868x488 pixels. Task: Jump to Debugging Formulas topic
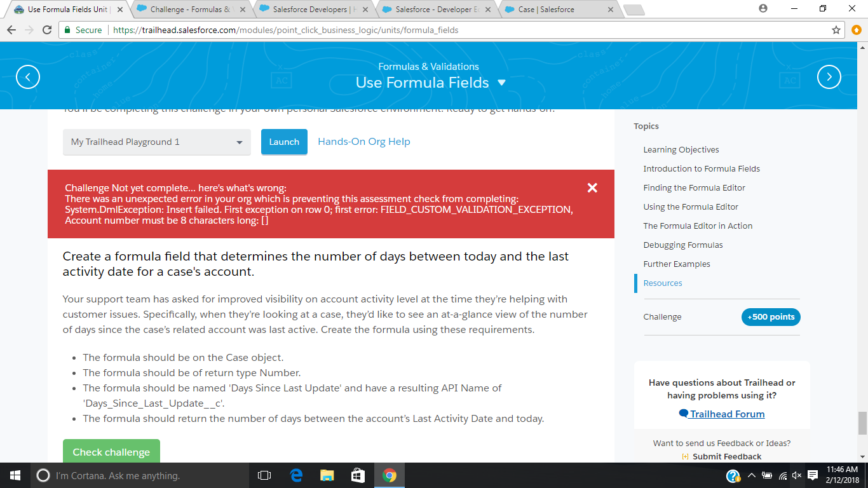[683, 245]
